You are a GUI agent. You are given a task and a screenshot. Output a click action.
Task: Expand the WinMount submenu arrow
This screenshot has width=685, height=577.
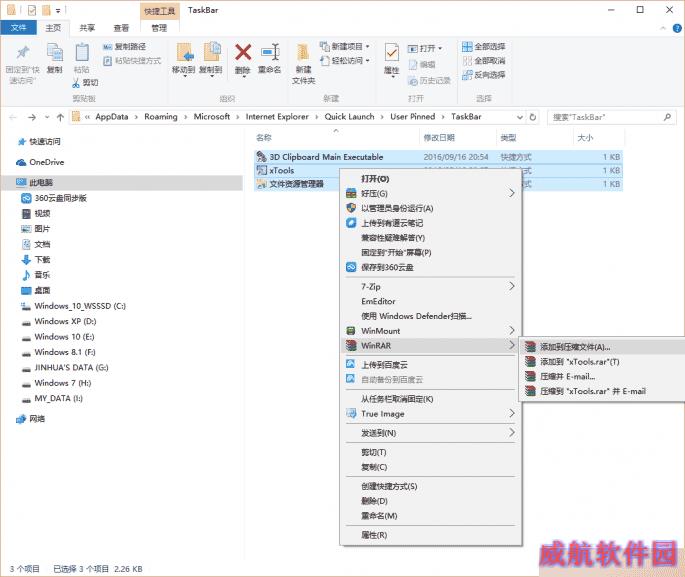click(x=512, y=331)
